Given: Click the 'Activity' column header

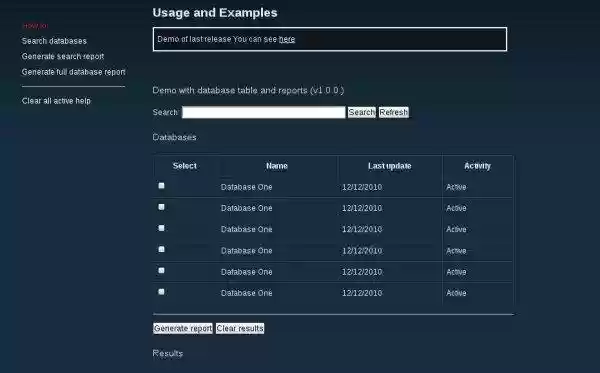Looking at the screenshot, I should [477, 166].
